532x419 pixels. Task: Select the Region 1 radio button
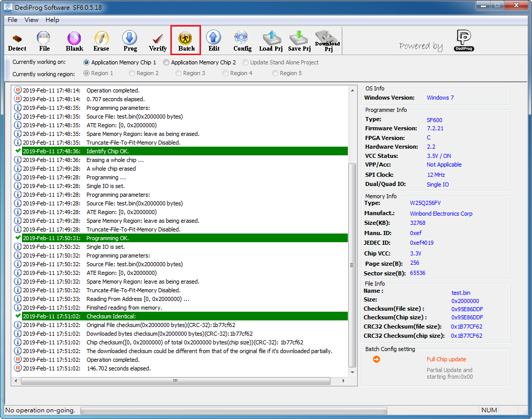click(x=86, y=73)
